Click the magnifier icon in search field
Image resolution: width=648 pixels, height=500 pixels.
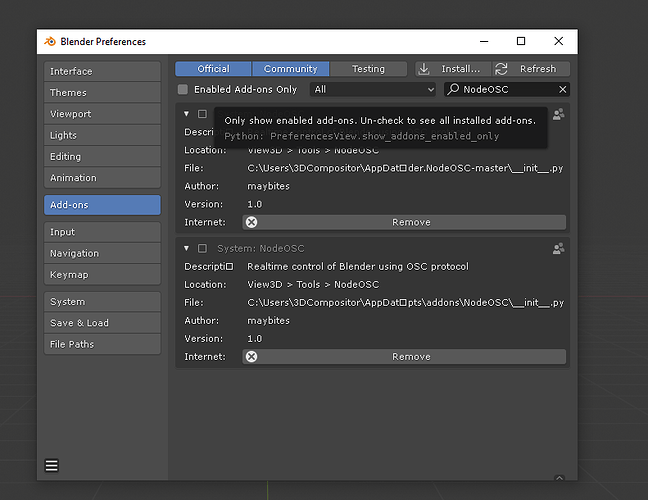(453, 89)
